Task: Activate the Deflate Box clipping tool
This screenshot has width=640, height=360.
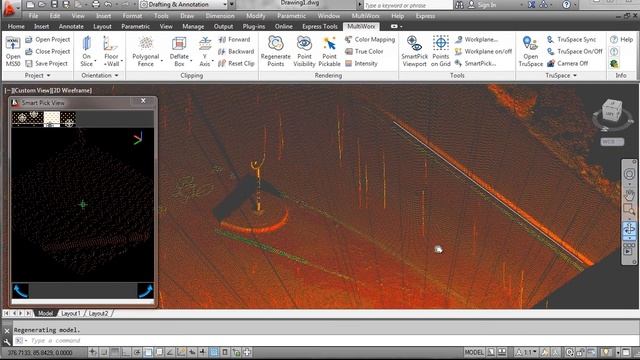Action: pos(179,51)
